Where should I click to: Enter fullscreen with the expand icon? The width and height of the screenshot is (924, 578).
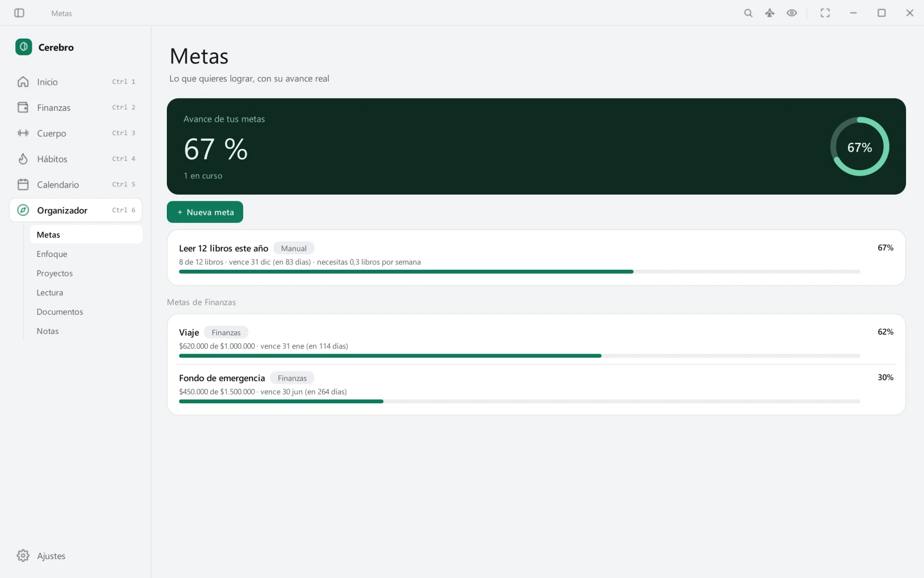tap(825, 13)
